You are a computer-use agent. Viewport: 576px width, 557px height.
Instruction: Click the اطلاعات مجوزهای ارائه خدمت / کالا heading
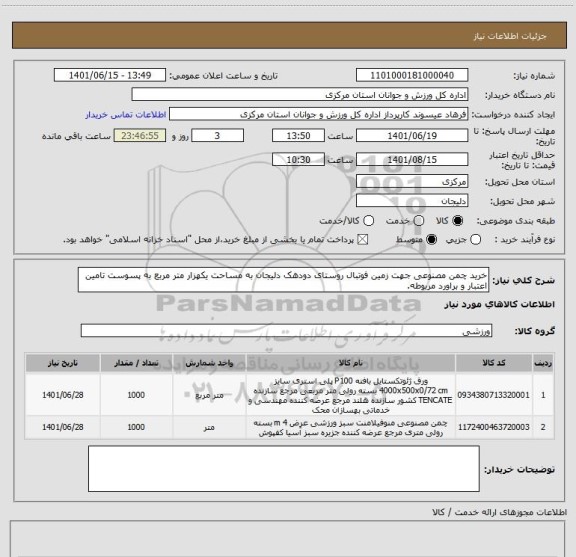click(499, 512)
